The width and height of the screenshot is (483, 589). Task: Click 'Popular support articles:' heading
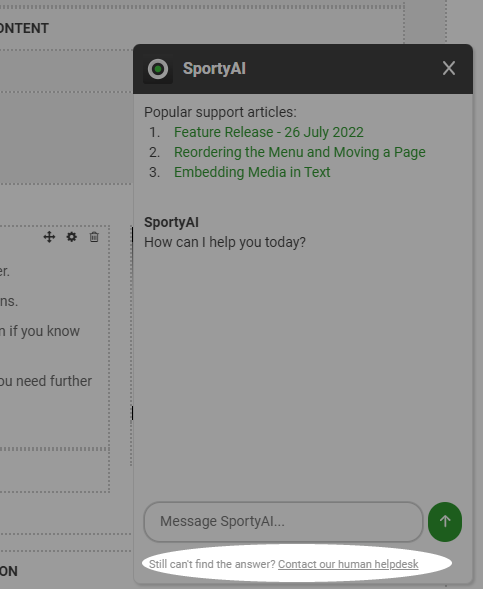pos(220,112)
